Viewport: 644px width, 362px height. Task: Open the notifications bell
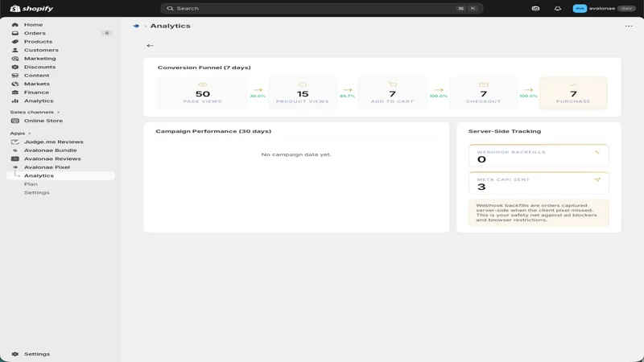coord(557,8)
